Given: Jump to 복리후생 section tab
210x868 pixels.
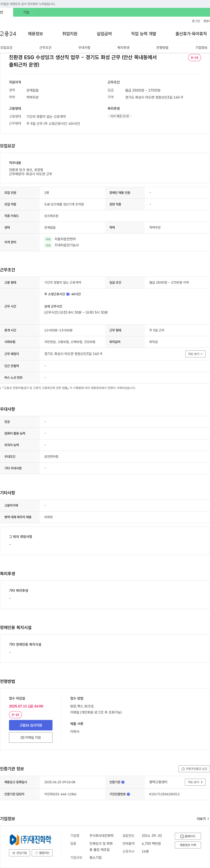Looking at the screenshot, I should (x=123, y=48).
